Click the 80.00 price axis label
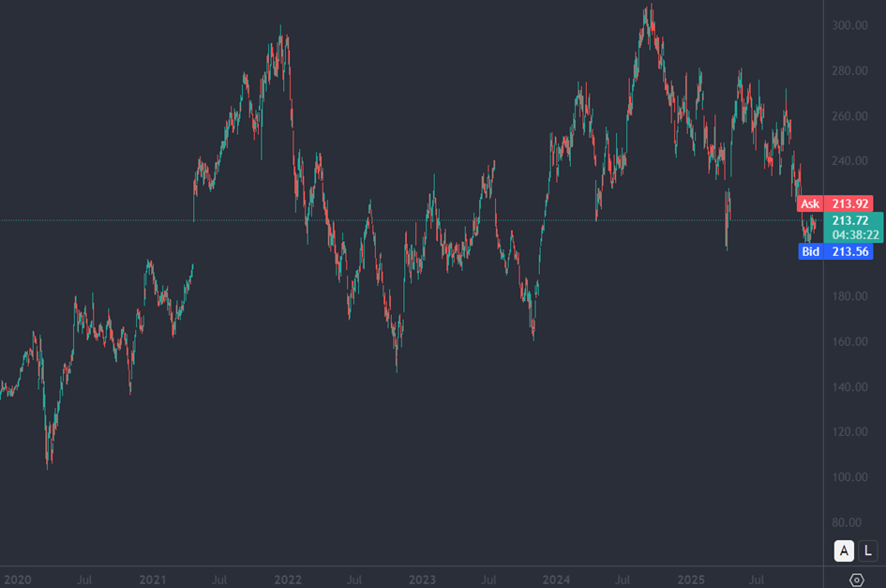Image resolution: width=886 pixels, height=588 pixels. (847, 522)
